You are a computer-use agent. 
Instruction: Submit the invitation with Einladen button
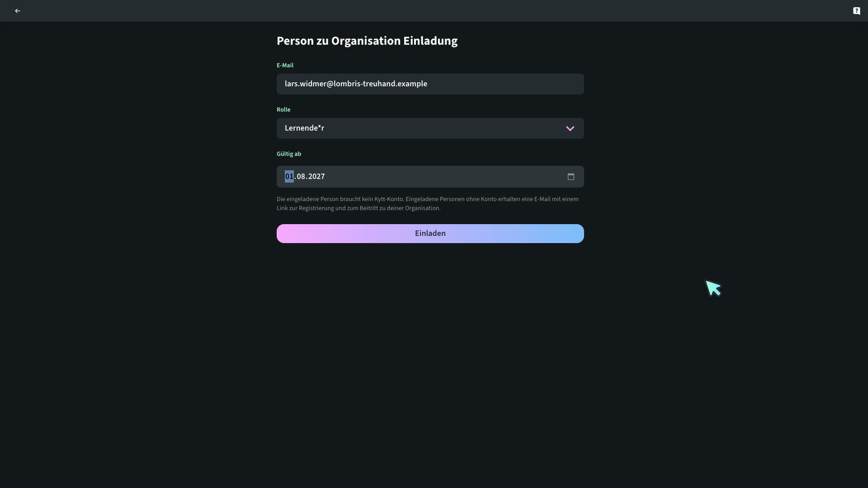430,234
